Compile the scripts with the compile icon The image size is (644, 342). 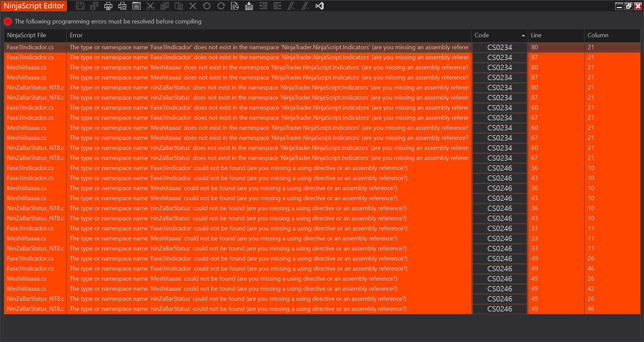(249, 6)
